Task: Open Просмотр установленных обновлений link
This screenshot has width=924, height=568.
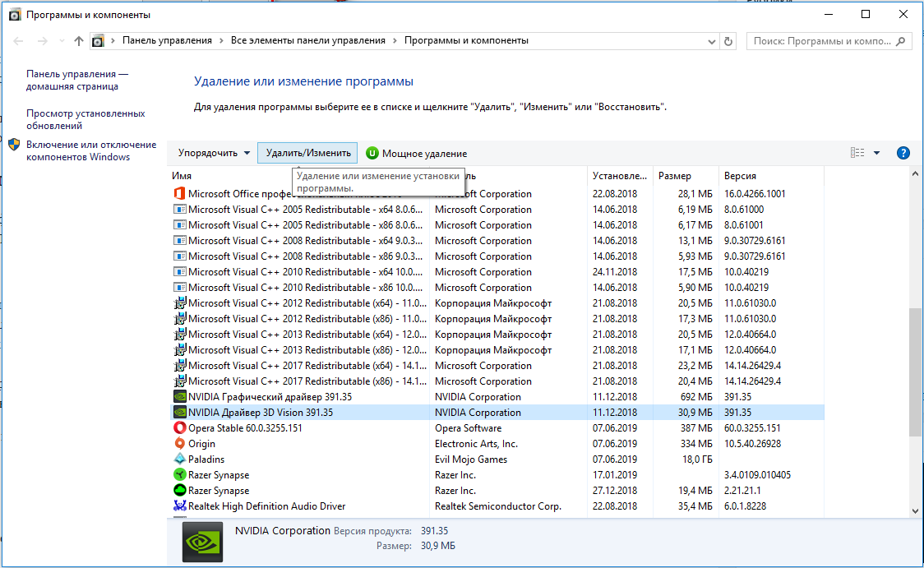Action: [85, 120]
